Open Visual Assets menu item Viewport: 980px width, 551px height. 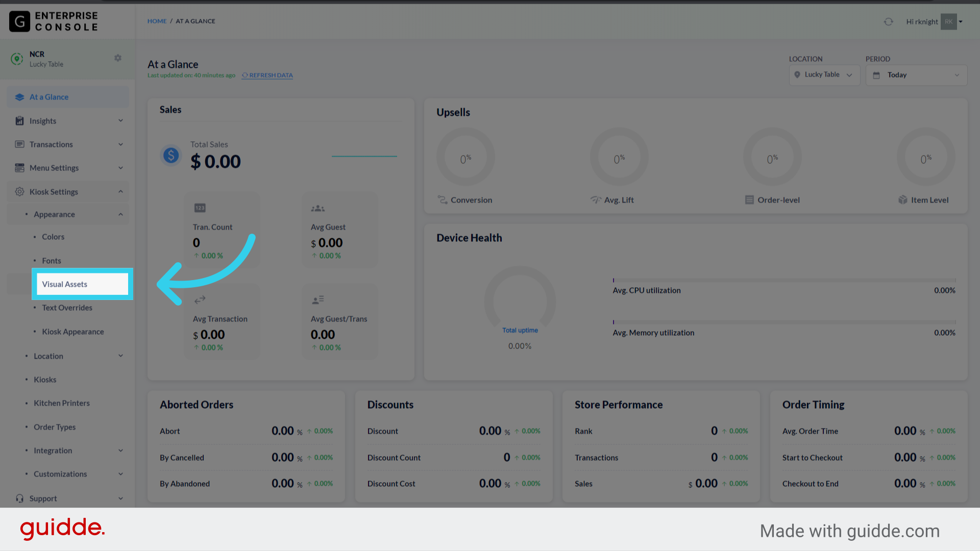pos(82,284)
